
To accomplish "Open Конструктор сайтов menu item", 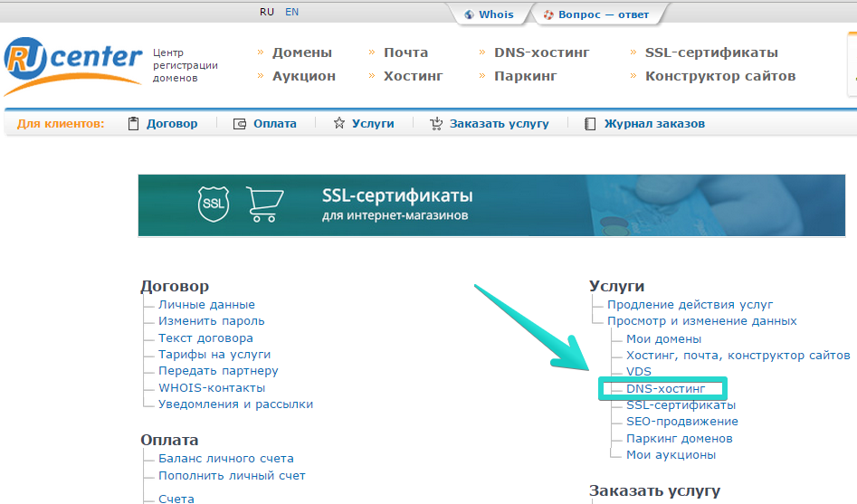I will (719, 76).
